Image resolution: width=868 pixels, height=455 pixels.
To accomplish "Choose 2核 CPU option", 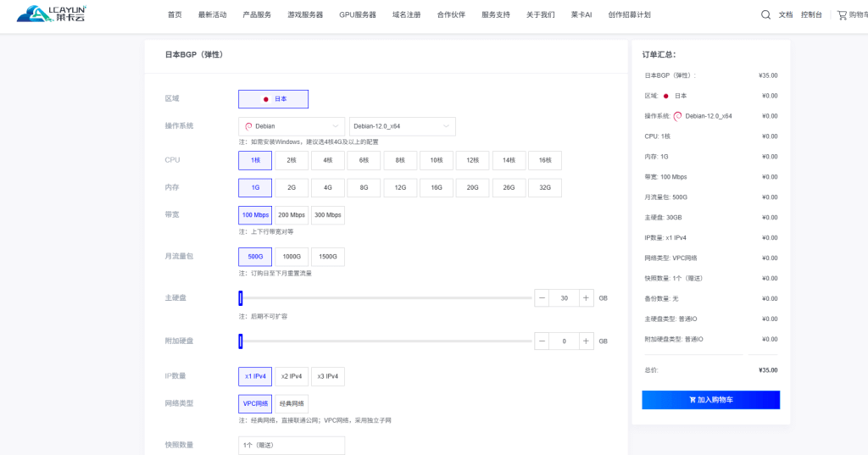I will pos(292,160).
